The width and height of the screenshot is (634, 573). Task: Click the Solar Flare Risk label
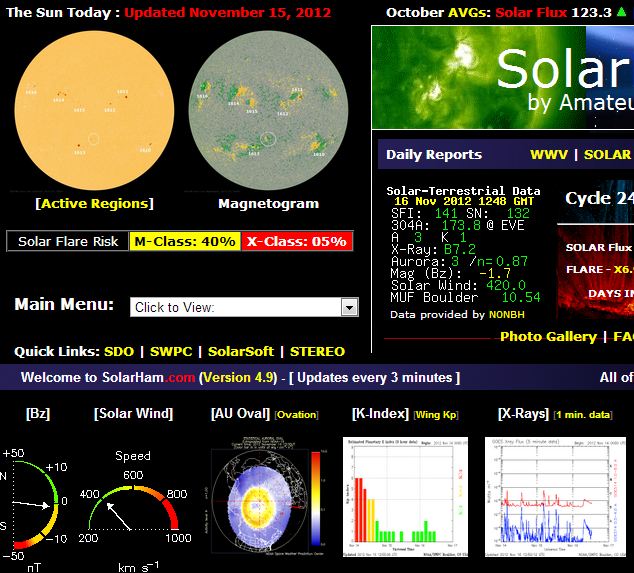(x=68, y=241)
